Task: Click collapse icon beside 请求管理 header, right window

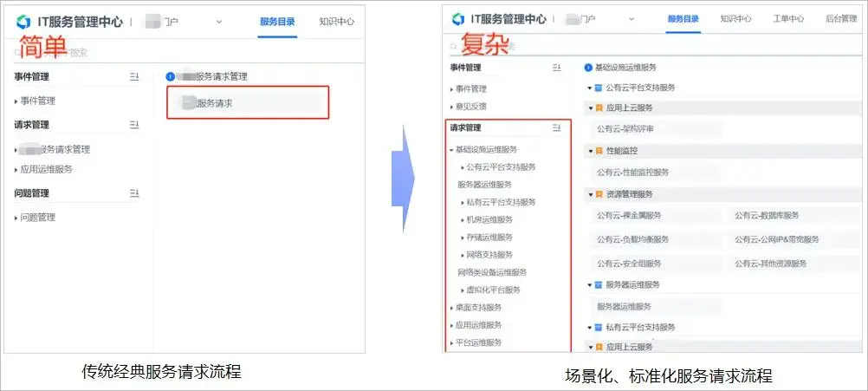Action: point(556,128)
